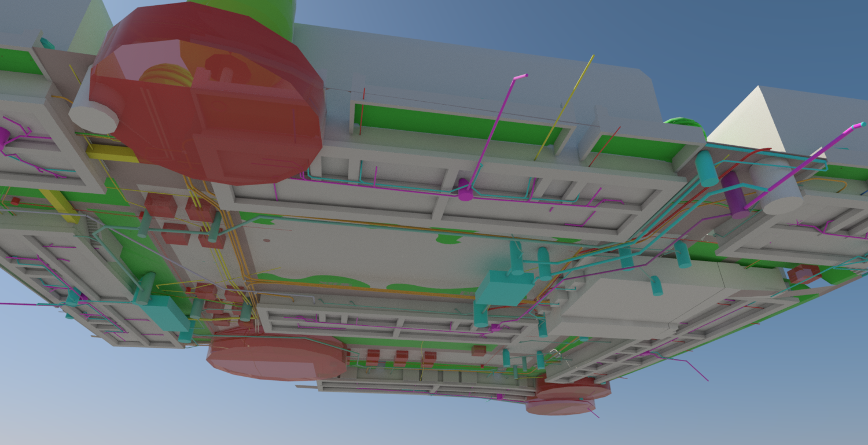Pick the middle of three small red boxes
Viewport: 868px width, 445px height.
click(401, 358)
